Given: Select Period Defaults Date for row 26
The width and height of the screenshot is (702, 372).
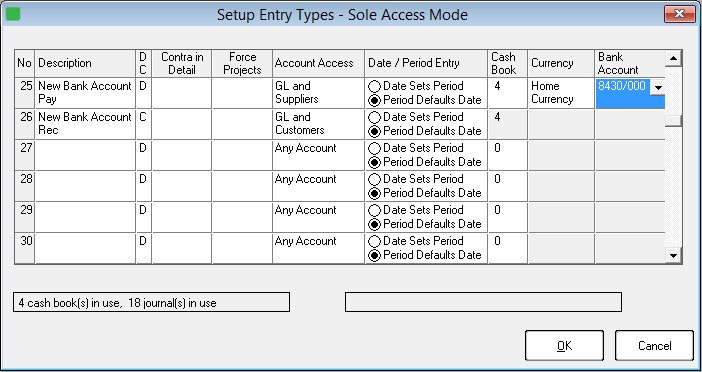Looking at the screenshot, I should pyautogui.click(x=374, y=131).
